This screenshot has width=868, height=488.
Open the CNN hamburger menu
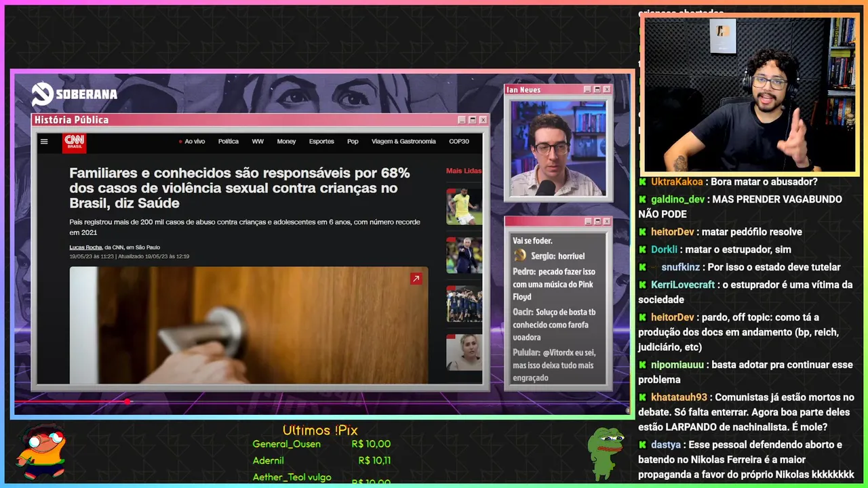coord(44,142)
